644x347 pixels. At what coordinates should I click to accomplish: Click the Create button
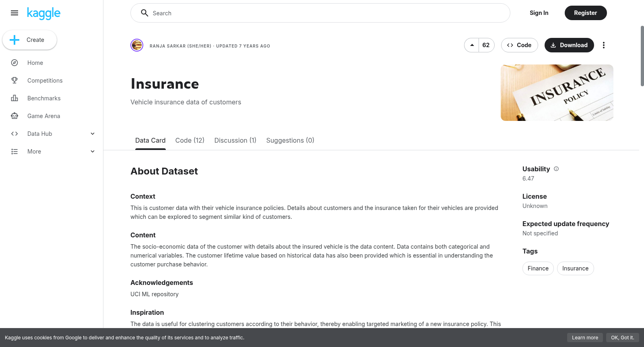[x=30, y=40]
